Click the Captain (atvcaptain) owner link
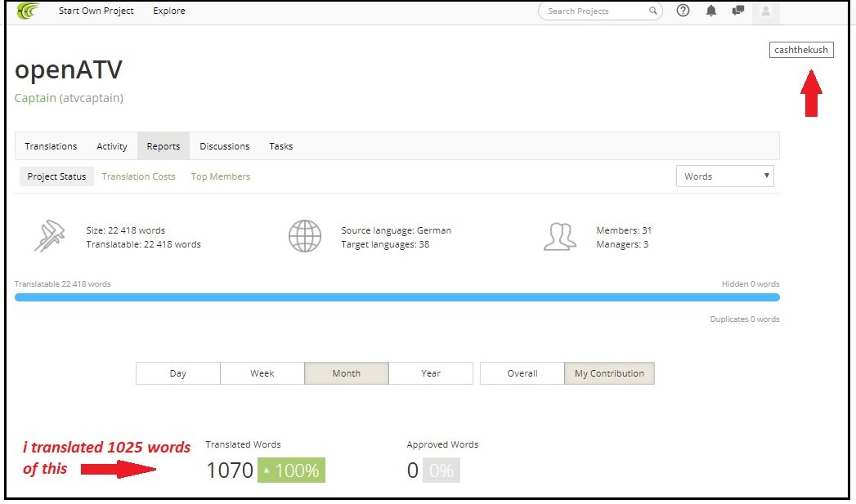Screen dimensions: 856x504 pyautogui.click(x=69, y=98)
